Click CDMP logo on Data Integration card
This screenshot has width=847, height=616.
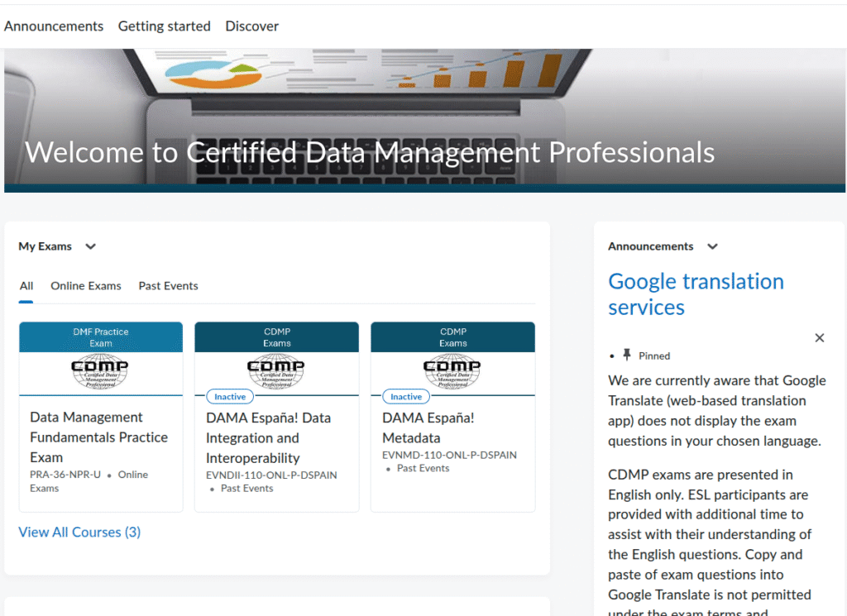[x=276, y=371]
